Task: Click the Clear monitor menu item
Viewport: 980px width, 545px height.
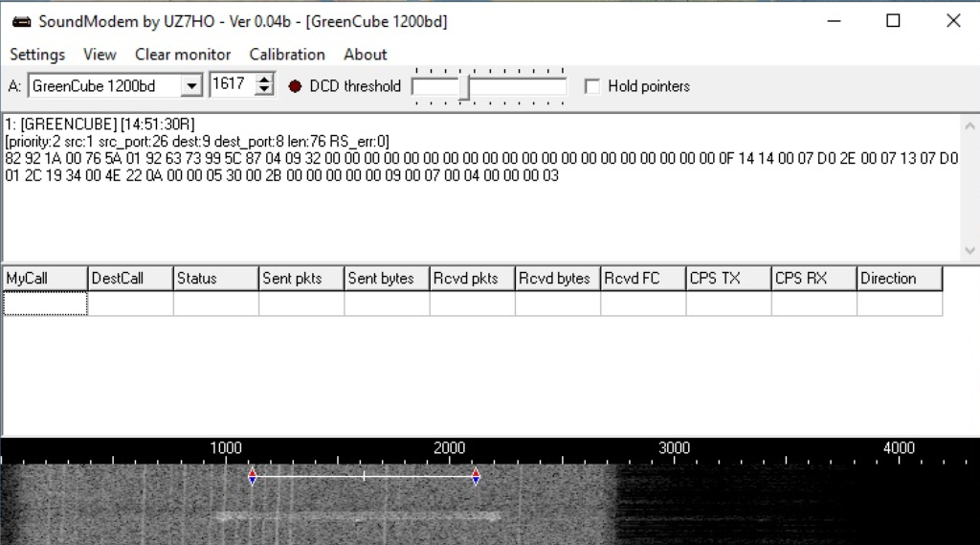Action: pos(183,55)
